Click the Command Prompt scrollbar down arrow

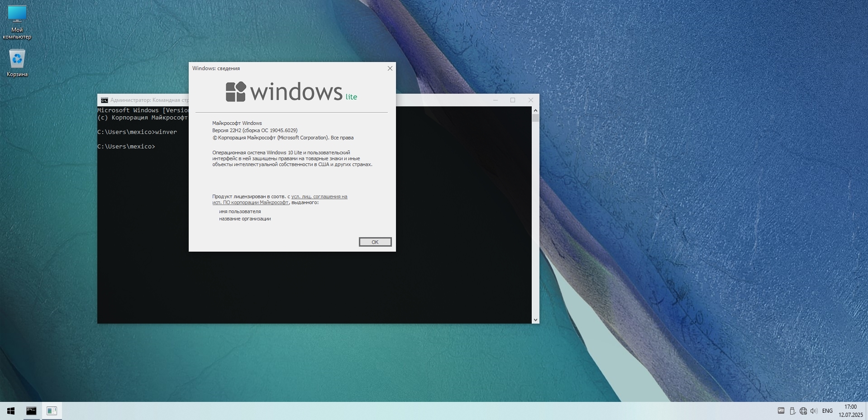tap(535, 320)
